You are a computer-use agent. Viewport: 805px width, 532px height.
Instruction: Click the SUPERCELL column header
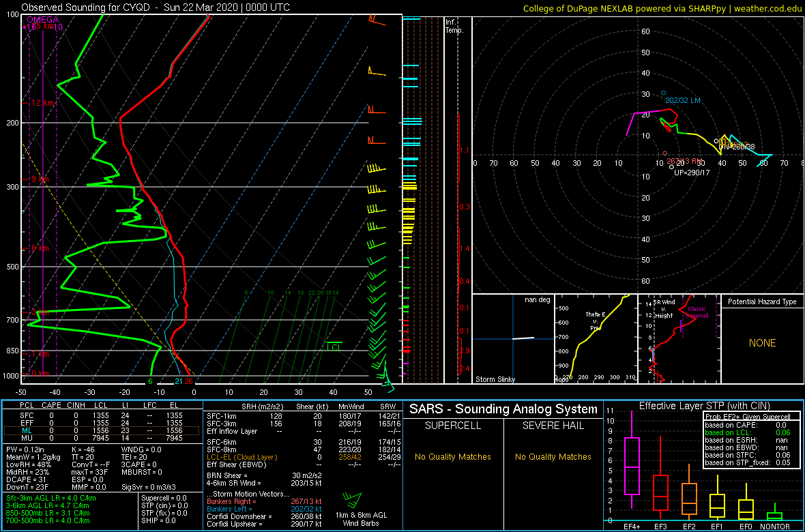454,426
